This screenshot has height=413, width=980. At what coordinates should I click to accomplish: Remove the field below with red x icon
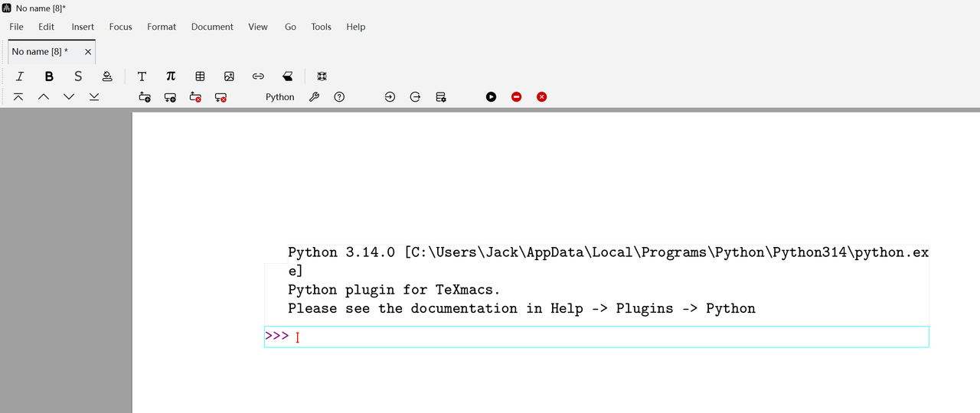tap(221, 97)
